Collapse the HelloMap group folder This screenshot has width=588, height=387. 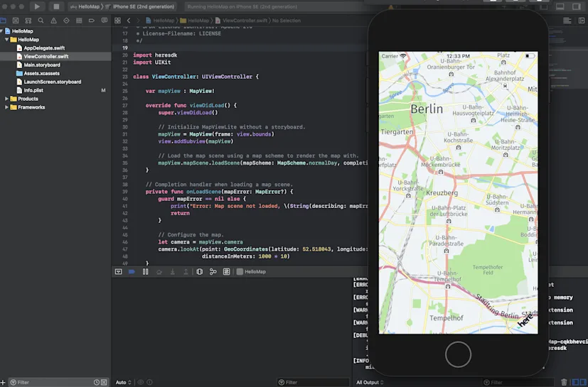pos(6,39)
